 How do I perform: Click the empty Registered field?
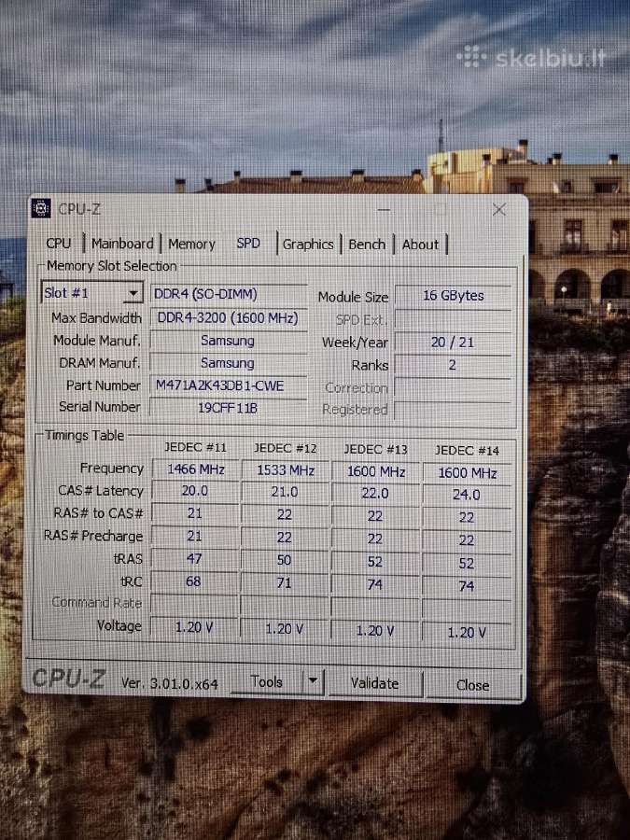(x=454, y=411)
